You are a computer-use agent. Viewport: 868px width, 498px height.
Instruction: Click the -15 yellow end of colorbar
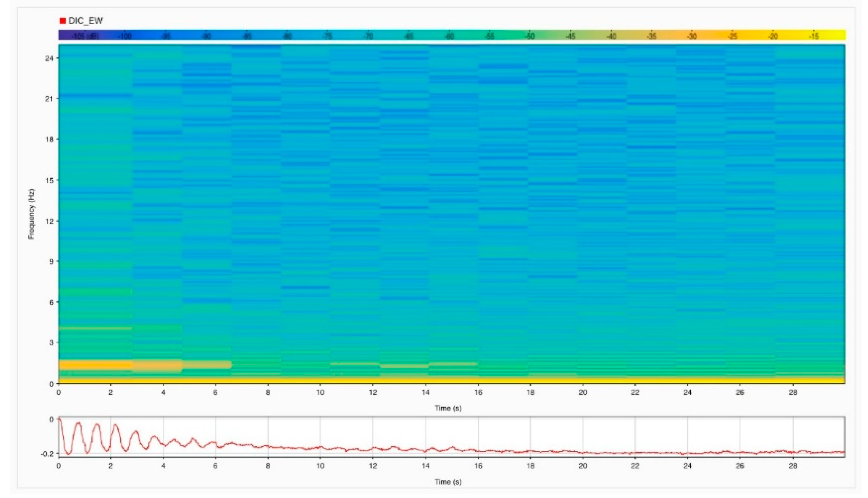tap(814, 36)
